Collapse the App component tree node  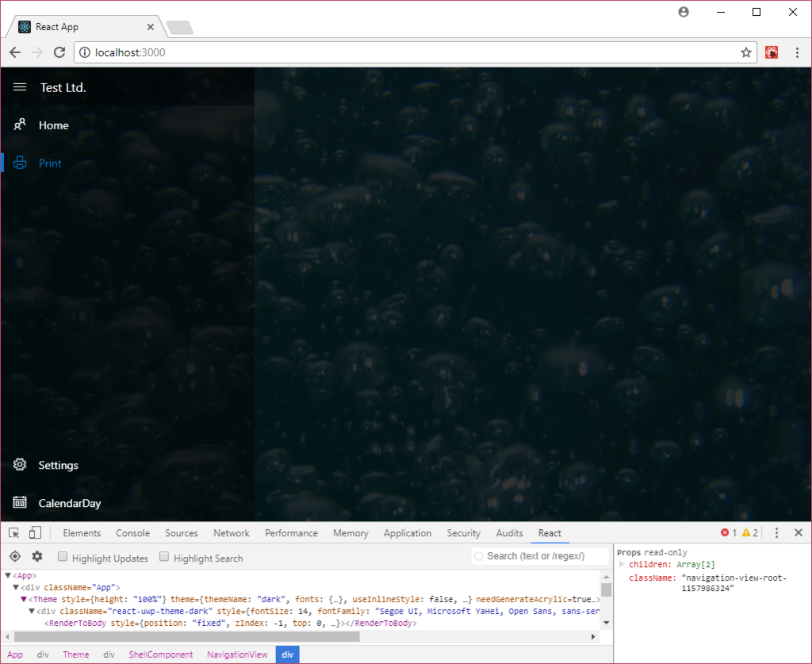[x=8, y=576]
